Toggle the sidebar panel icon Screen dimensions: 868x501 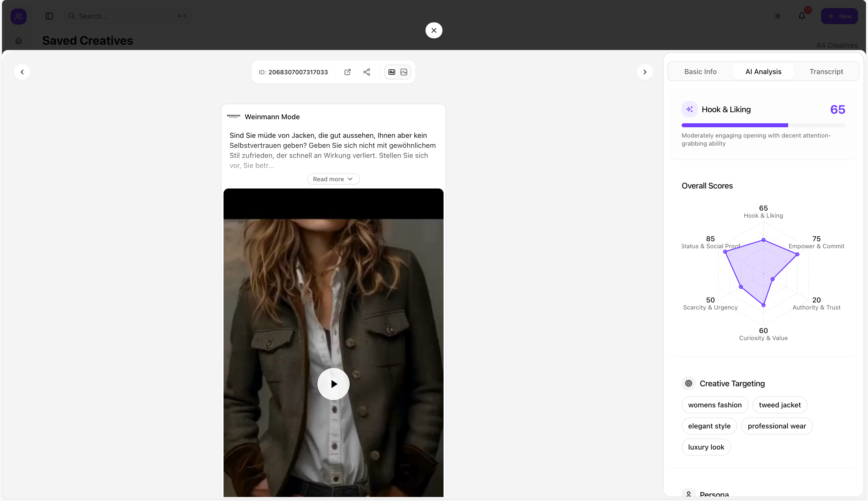[x=49, y=16]
